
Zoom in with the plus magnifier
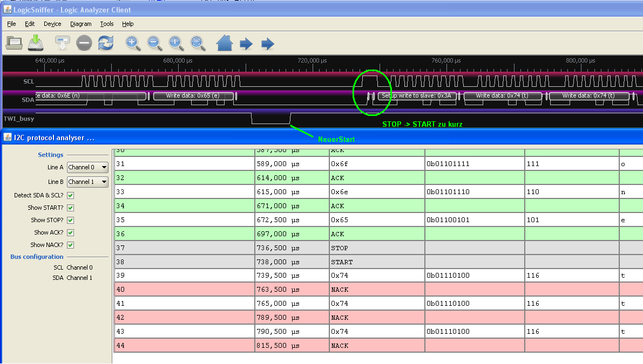(132, 43)
